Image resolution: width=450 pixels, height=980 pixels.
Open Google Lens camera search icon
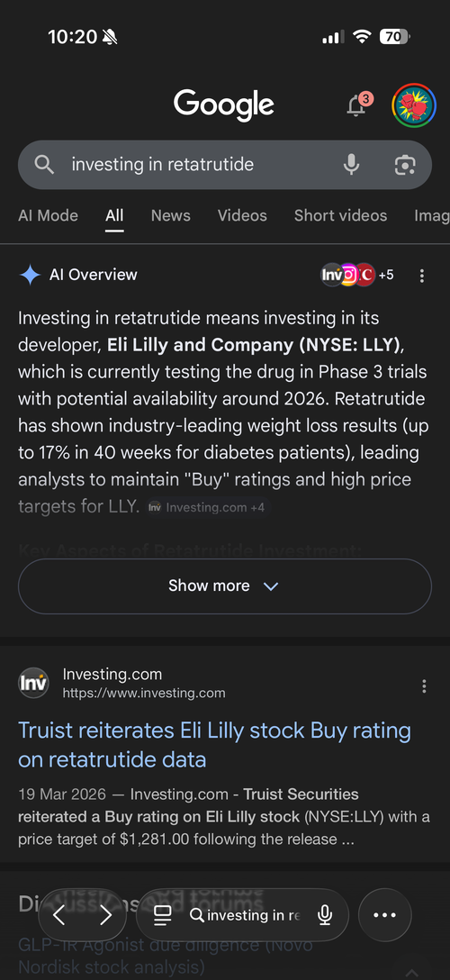pyautogui.click(x=405, y=164)
